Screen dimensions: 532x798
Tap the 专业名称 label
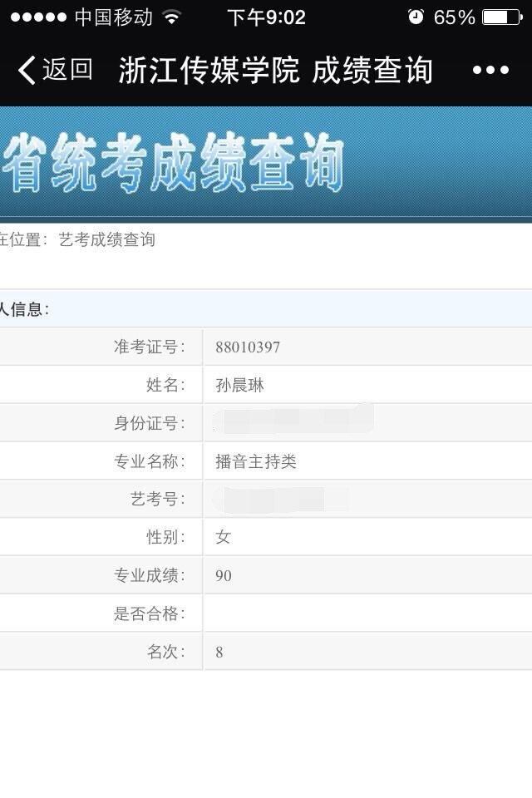click(x=149, y=461)
